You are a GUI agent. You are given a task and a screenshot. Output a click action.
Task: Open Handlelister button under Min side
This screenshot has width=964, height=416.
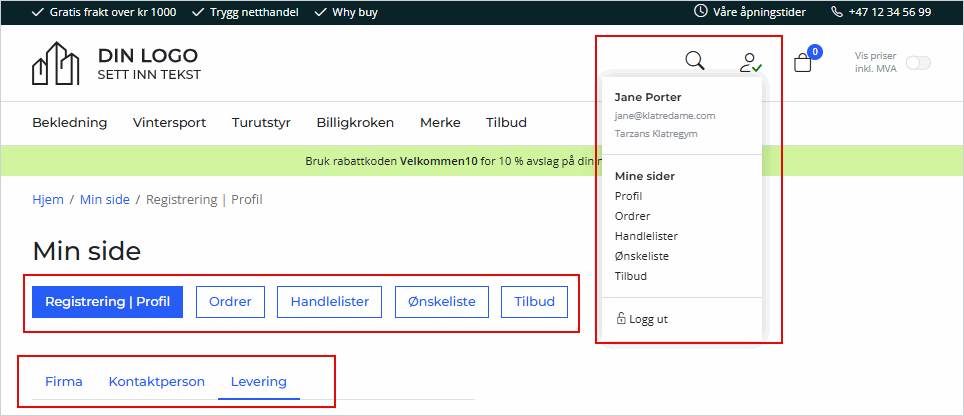330,302
